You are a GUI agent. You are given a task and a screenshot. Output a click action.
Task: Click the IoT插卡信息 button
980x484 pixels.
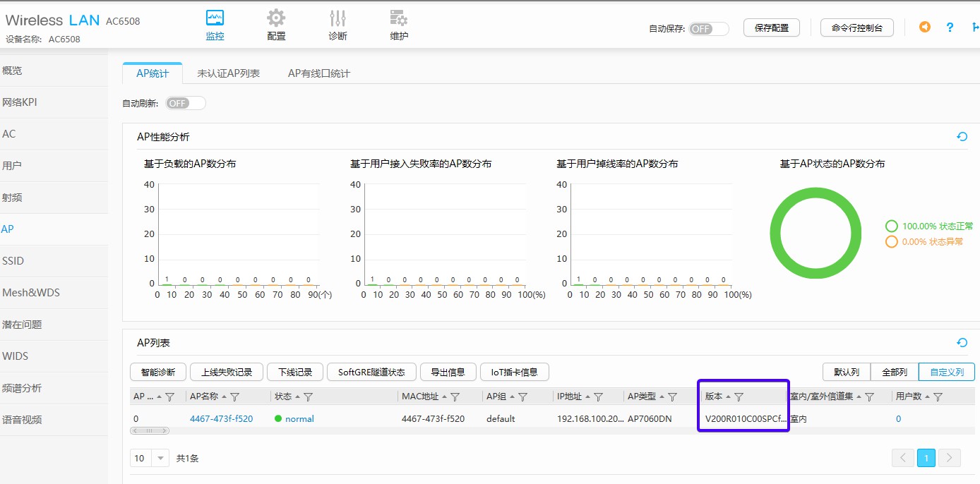(515, 372)
